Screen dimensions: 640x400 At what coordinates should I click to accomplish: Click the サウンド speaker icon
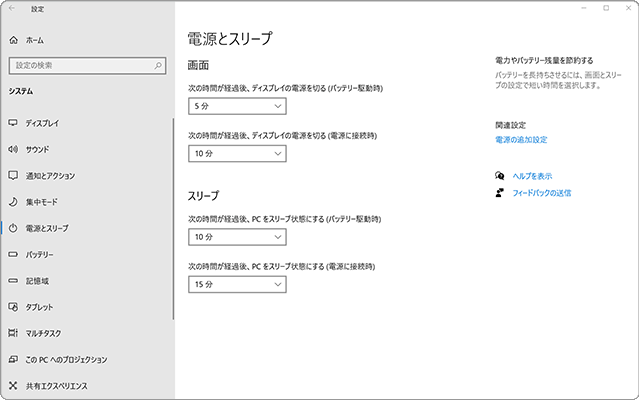(x=13, y=149)
